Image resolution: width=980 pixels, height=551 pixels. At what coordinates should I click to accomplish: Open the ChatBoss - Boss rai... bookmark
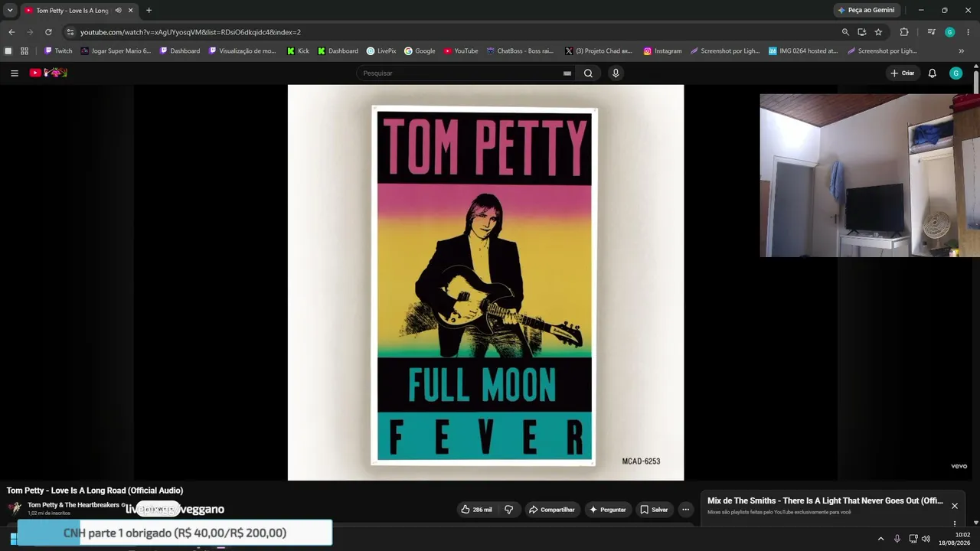520,51
